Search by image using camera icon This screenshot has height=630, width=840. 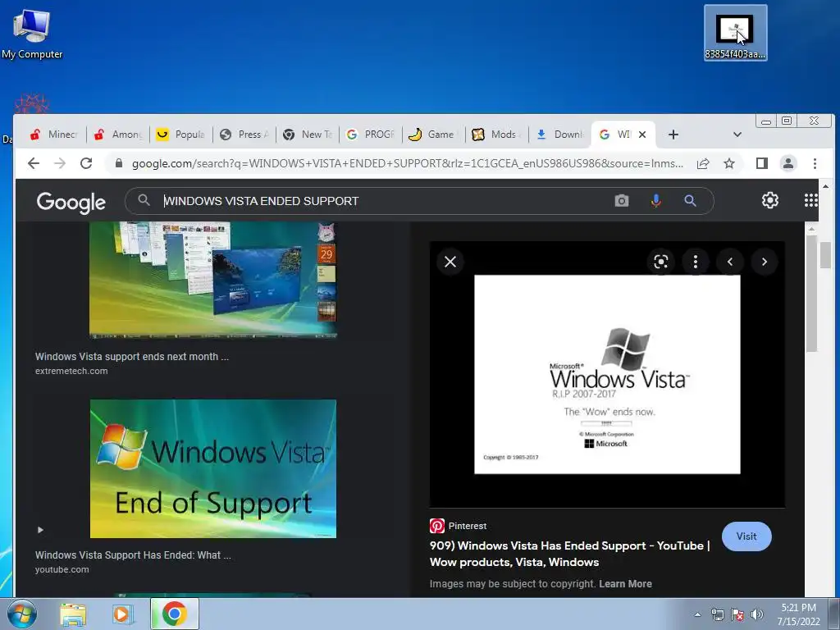(622, 201)
